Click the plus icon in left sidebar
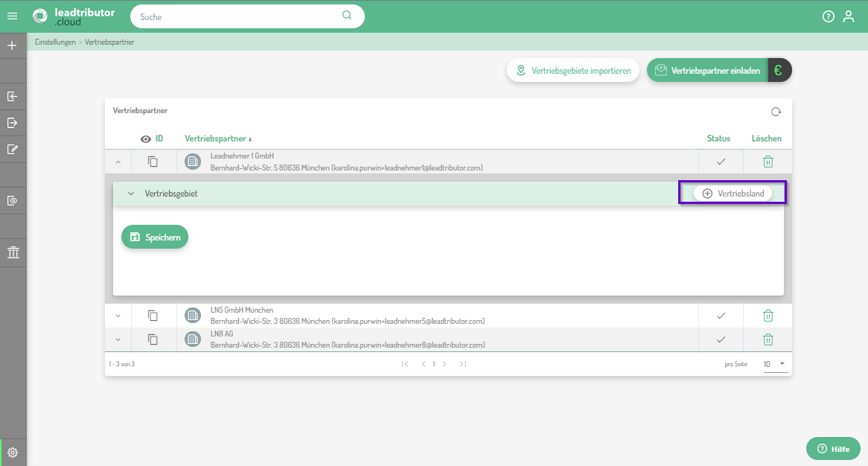 (13, 45)
